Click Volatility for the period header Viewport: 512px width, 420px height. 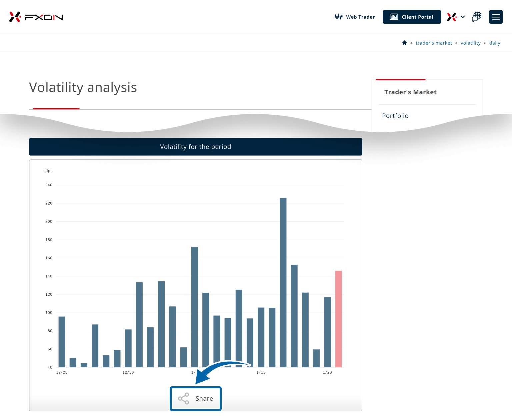(196, 147)
